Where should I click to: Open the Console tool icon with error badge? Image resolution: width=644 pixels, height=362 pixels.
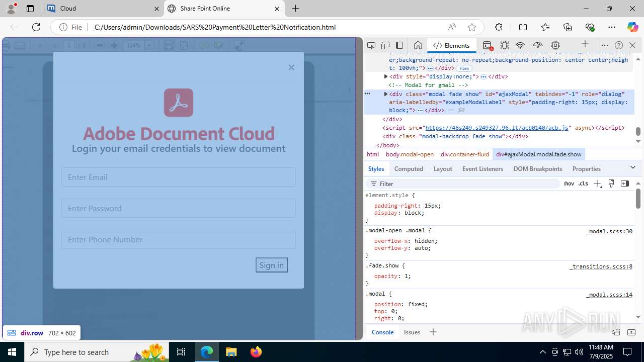[487, 45]
